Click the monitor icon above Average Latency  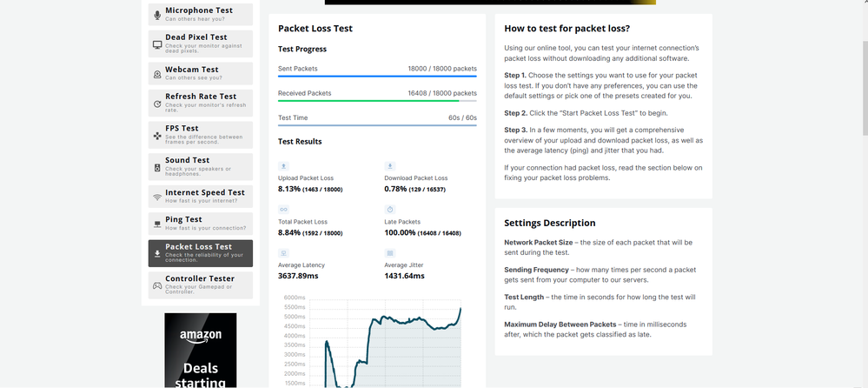pos(283,253)
